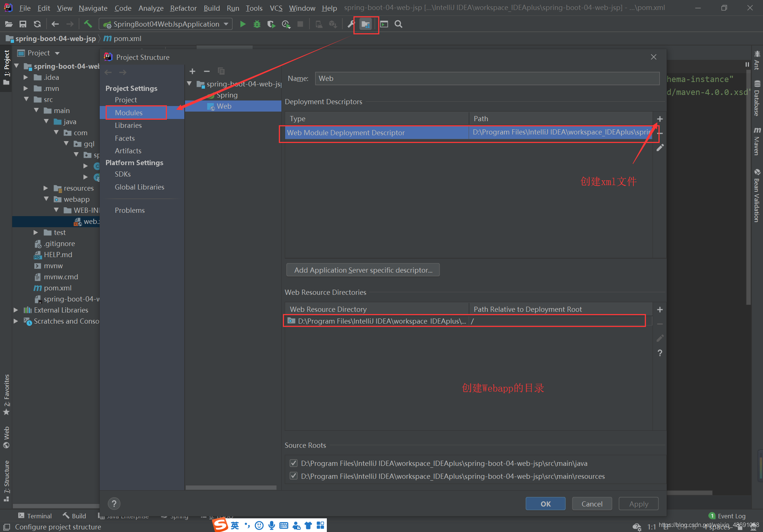The width and height of the screenshot is (763, 532).
Task: Click the Cancel button
Action: [x=592, y=504]
